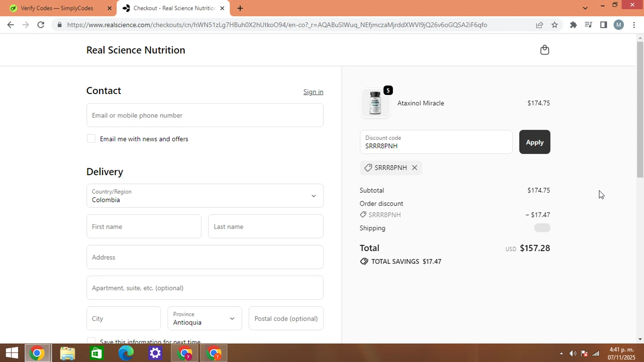
Task: View site security lock information
Action: coord(59,25)
